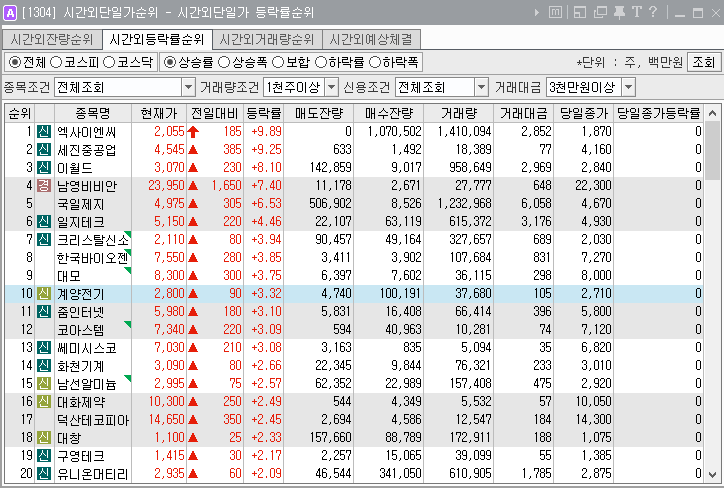Viewport: 724px width, 488px height.
Task: Click the play arrow icon in title bar
Action: pos(537,12)
